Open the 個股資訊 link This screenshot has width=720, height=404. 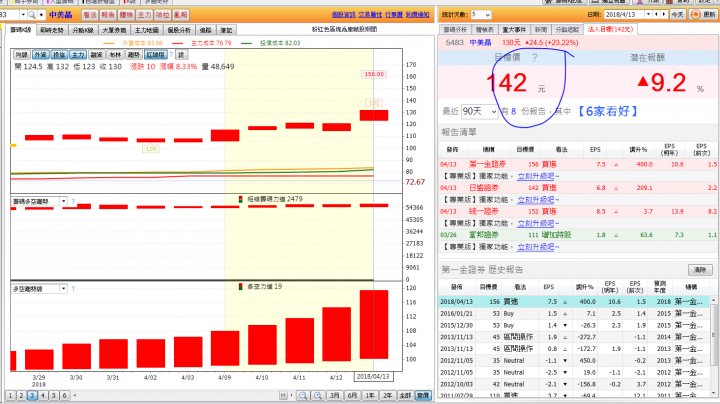click(343, 15)
